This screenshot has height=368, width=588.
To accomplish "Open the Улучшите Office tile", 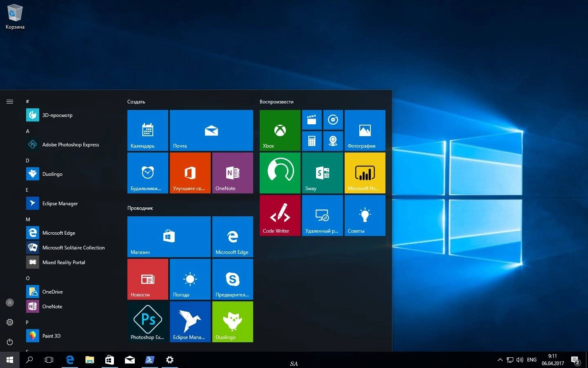I will [190, 173].
